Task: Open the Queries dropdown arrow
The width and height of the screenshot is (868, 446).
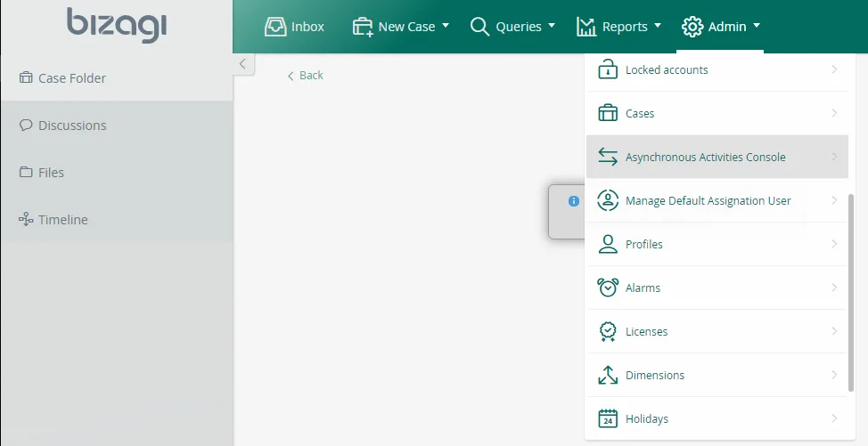Action: 552,26
